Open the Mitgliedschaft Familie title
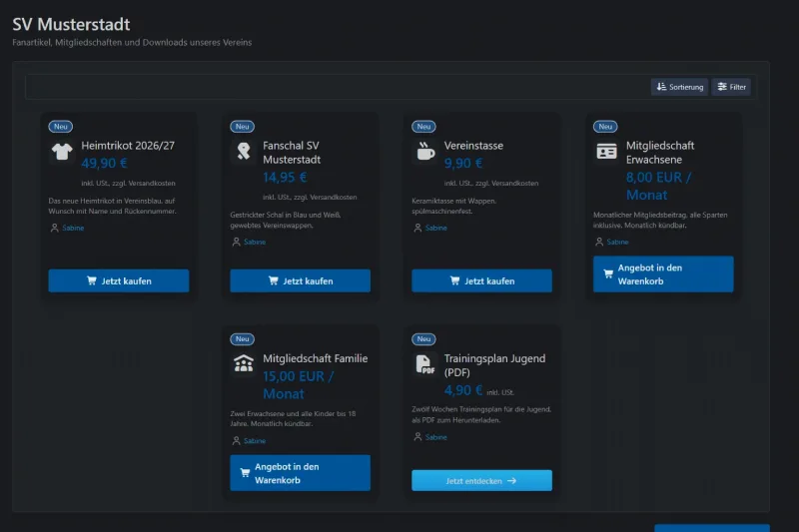 point(315,358)
